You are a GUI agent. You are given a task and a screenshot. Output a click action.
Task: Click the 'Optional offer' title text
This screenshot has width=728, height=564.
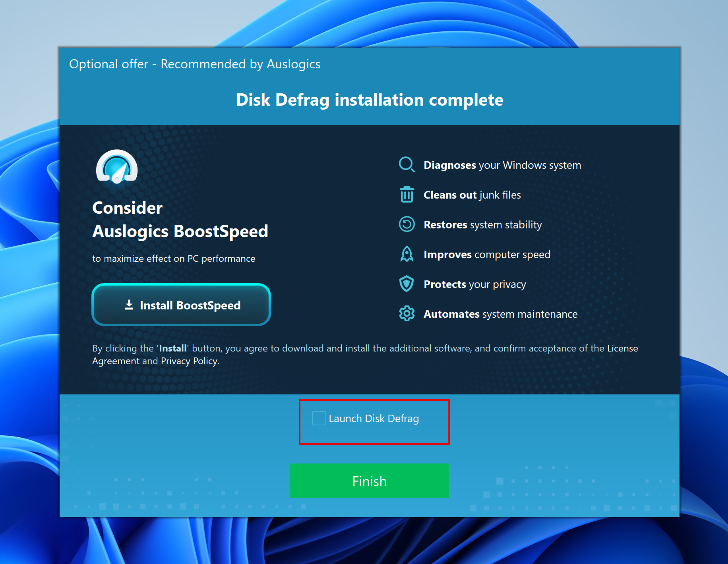[195, 64]
